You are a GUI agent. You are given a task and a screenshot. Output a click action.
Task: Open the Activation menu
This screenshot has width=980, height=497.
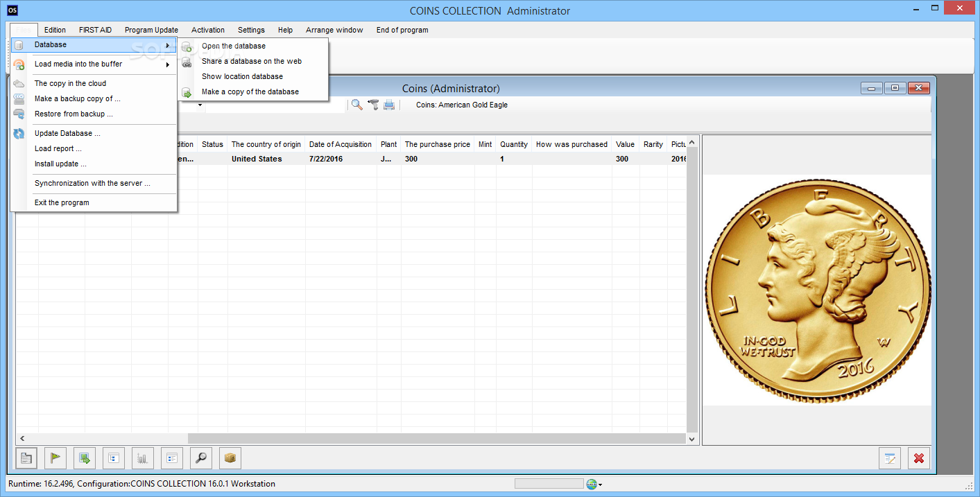coord(208,30)
